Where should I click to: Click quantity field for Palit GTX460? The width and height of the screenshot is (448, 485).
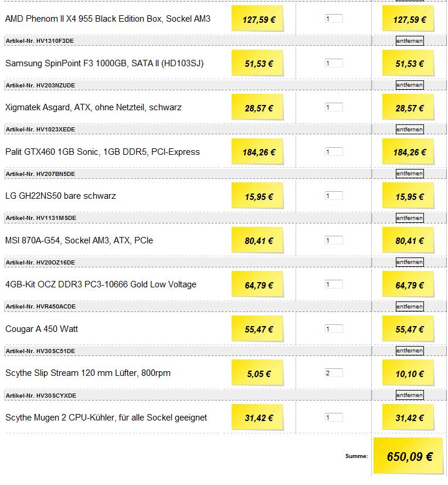point(334,151)
